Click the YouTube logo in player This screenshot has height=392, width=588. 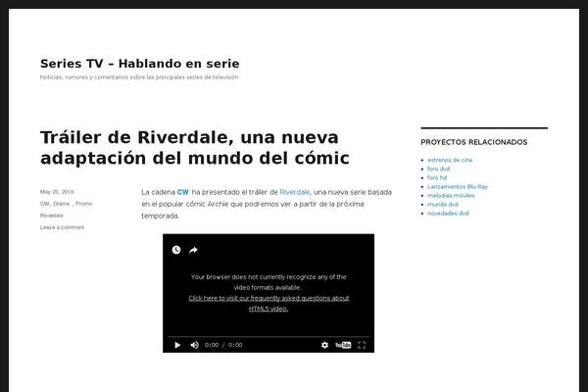click(x=343, y=345)
